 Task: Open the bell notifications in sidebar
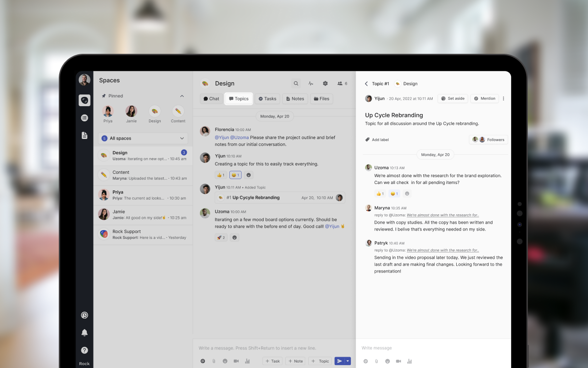click(x=84, y=333)
